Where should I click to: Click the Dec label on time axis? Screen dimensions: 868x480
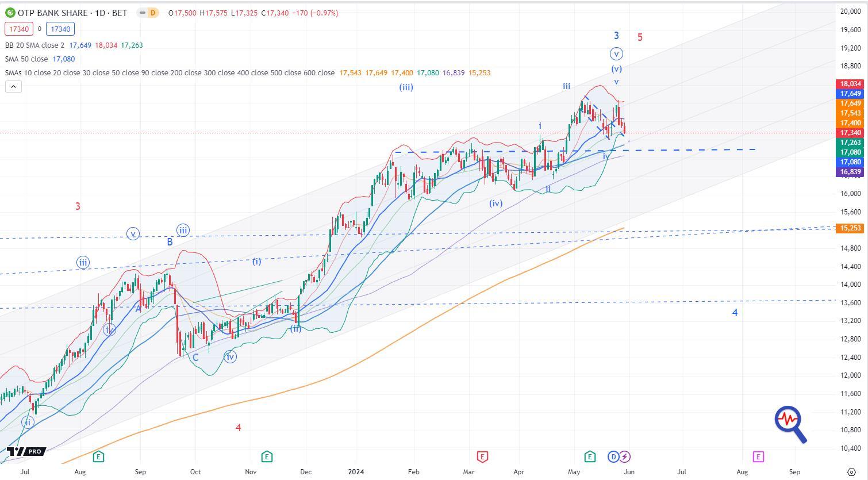[x=305, y=472]
